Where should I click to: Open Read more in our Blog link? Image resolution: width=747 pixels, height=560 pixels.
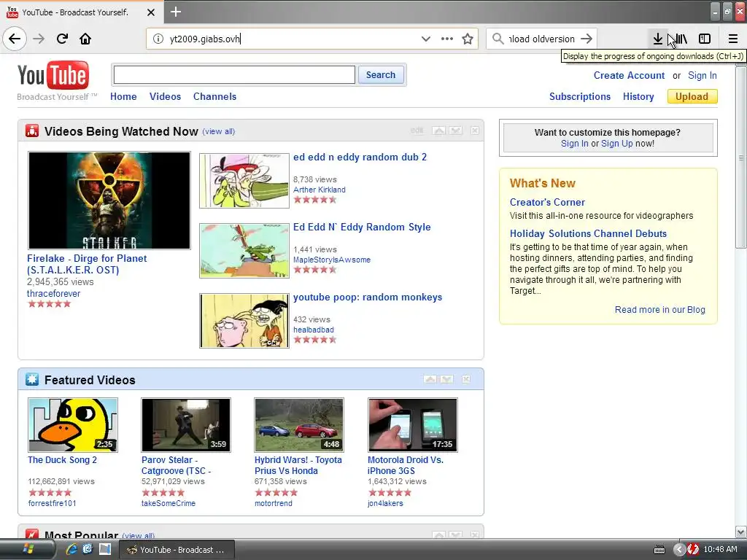point(659,309)
